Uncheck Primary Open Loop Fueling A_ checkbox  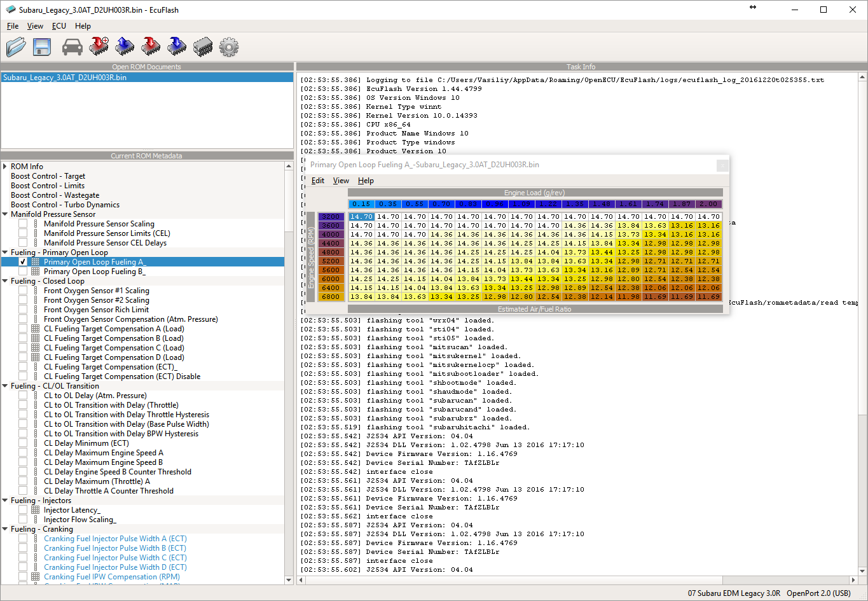[x=23, y=262]
